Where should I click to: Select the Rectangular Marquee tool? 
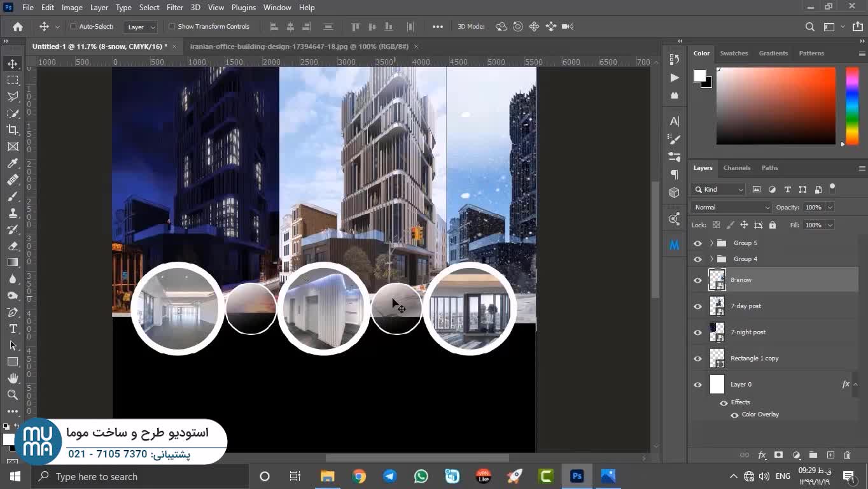pos(13,80)
